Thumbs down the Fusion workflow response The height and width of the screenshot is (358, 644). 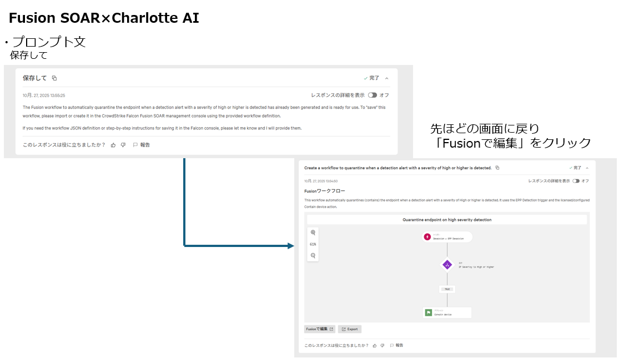(383, 345)
